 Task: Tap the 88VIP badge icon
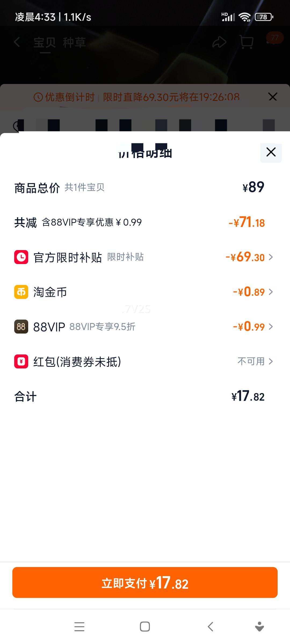(x=21, y=327)
